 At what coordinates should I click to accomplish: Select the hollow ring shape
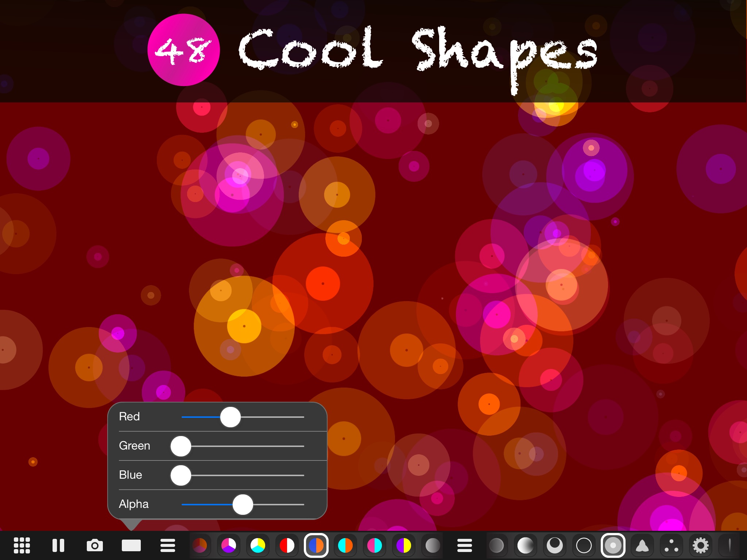(x=584, y=545)
